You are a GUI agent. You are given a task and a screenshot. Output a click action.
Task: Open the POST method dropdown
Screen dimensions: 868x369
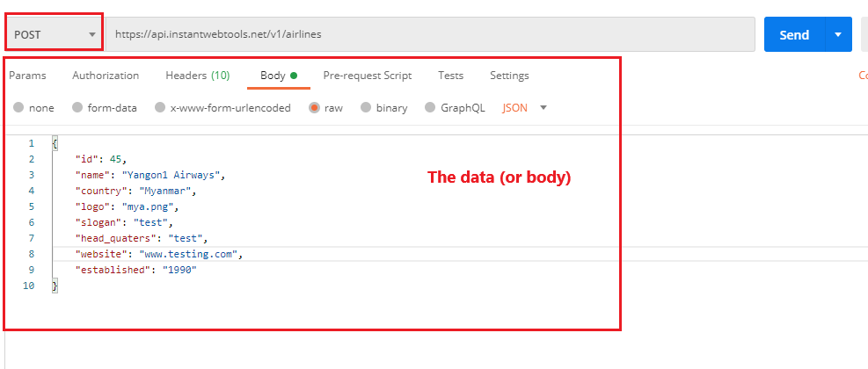[55, 35]
